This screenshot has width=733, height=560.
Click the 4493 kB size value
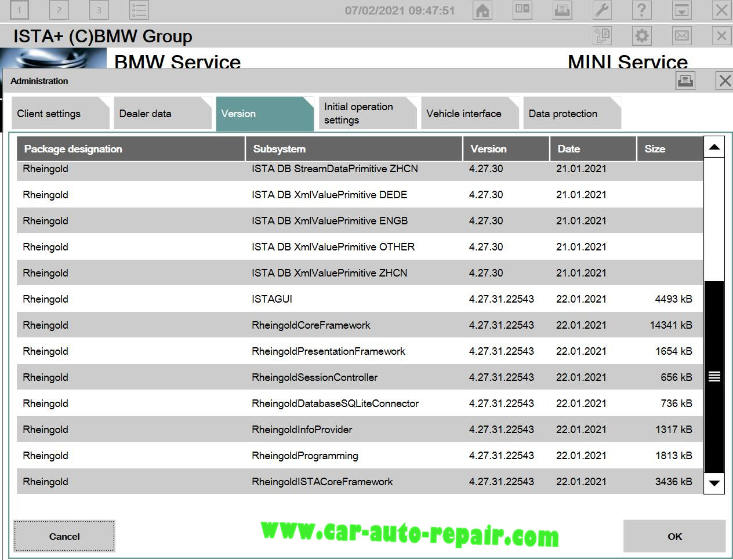(x=673, y=299)
